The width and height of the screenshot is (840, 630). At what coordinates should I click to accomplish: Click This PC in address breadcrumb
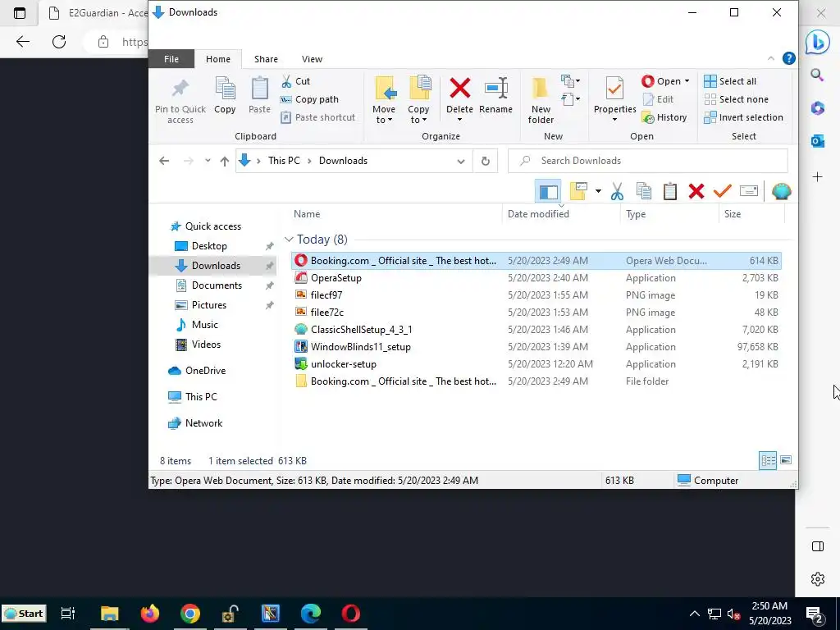click(284, 161)
